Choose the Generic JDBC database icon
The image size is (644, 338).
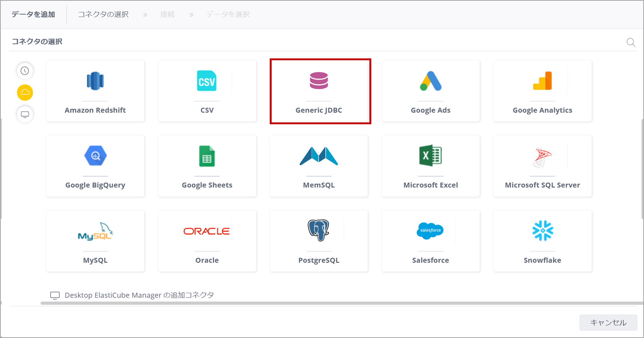coord(319,81)
